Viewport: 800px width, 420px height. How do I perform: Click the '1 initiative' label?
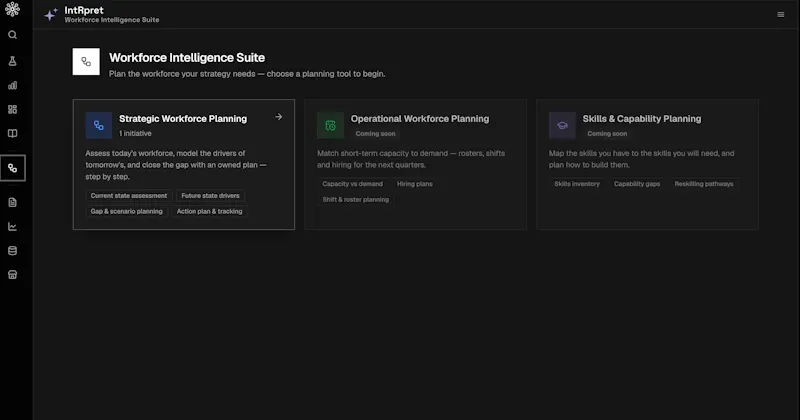point(135,133)
